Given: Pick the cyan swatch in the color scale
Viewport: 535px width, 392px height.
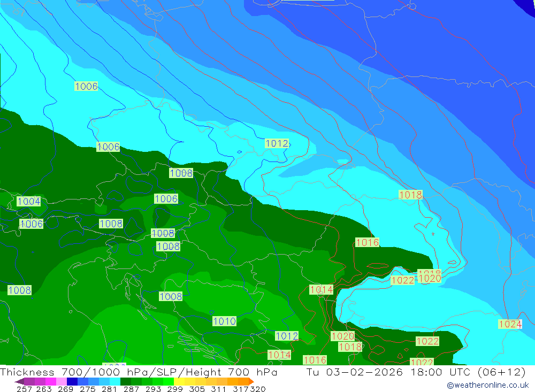Looking at the screenshot, I should pos(115,381).
